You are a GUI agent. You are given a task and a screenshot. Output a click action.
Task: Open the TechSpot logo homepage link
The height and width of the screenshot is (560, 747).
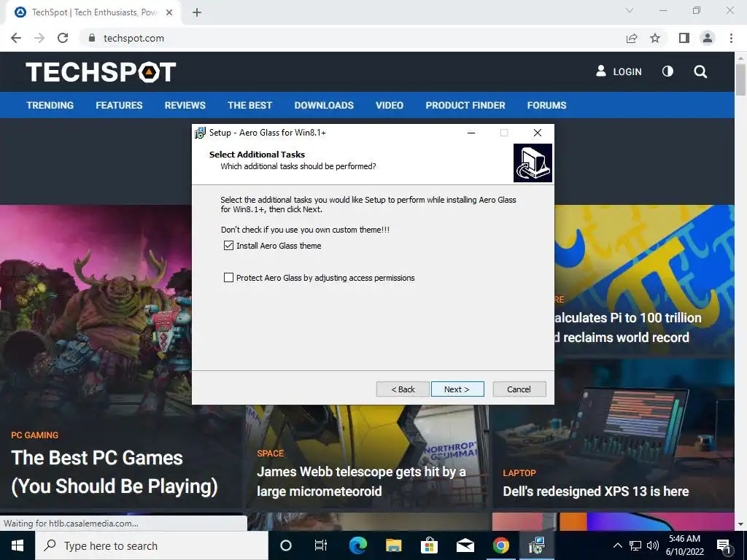(101, 72)
